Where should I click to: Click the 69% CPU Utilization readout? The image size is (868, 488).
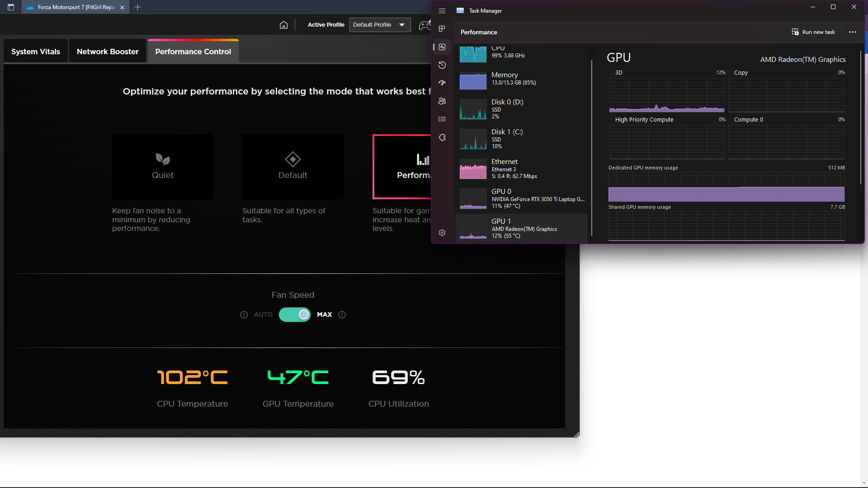point(398,377)
